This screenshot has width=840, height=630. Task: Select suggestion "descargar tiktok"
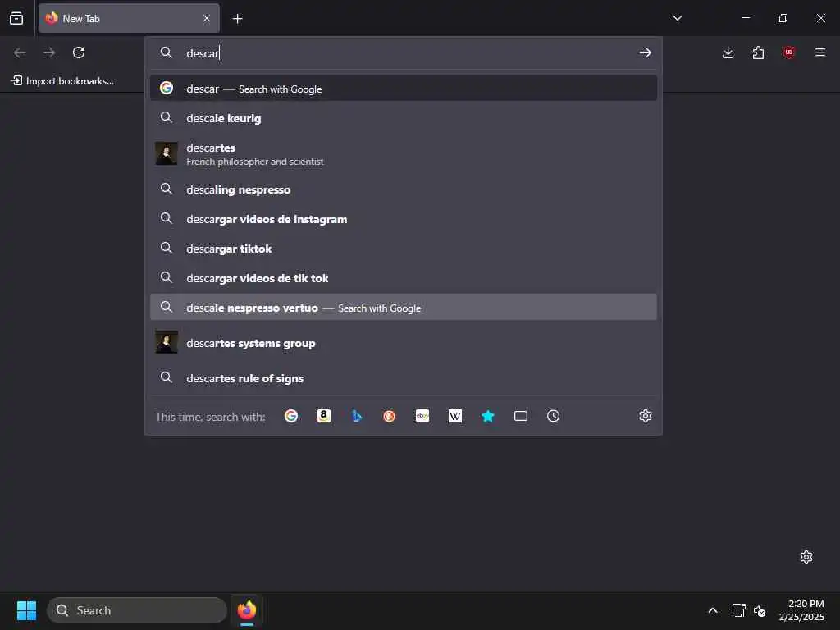[404, 248]
